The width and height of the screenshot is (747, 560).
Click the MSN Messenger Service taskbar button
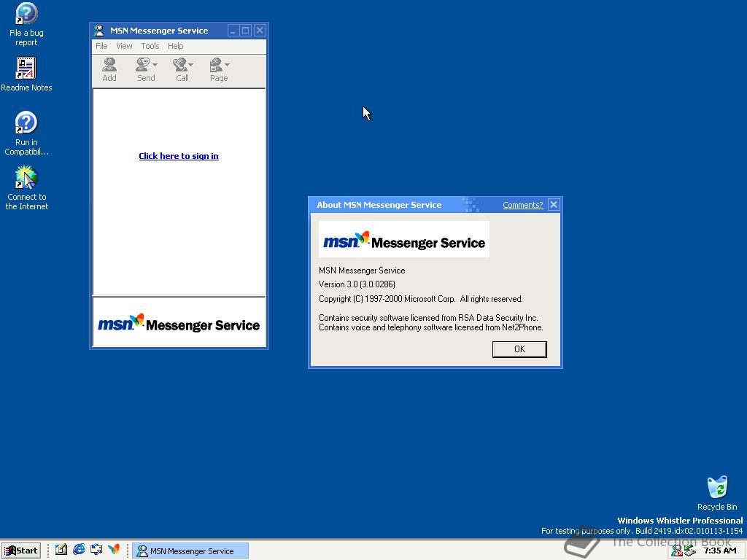[x=190, y=551]
